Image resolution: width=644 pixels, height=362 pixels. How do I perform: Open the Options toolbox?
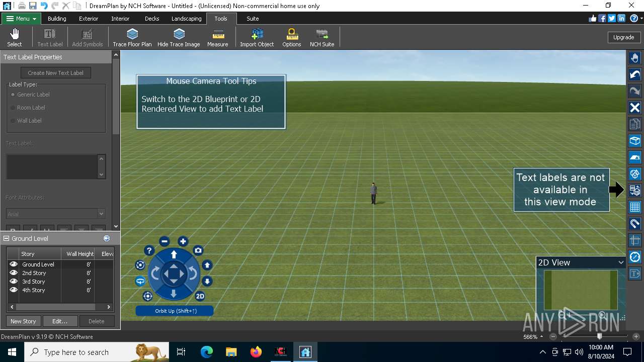[x=292, y=38]
